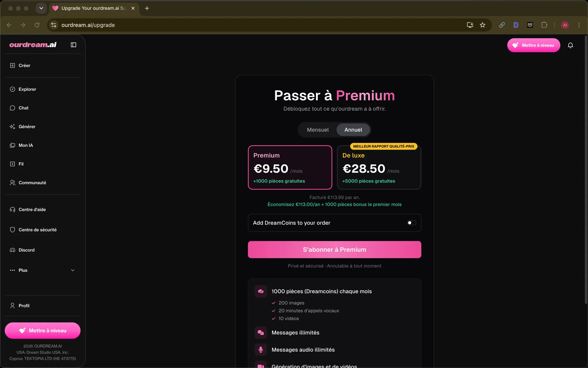Click the Centre d'aide headset icon

[x=12, y=210]
